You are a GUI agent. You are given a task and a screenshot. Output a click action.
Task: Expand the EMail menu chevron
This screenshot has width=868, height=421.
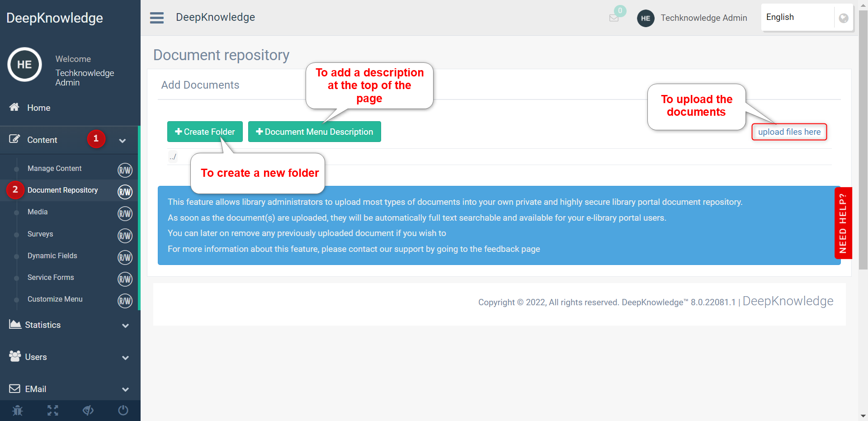click(x=126, y=389)
